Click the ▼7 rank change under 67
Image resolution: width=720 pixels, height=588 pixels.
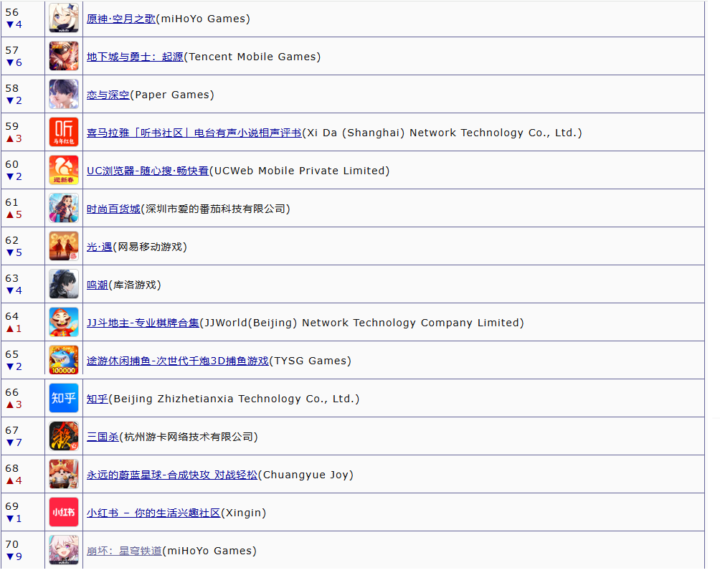click(14, 442)
